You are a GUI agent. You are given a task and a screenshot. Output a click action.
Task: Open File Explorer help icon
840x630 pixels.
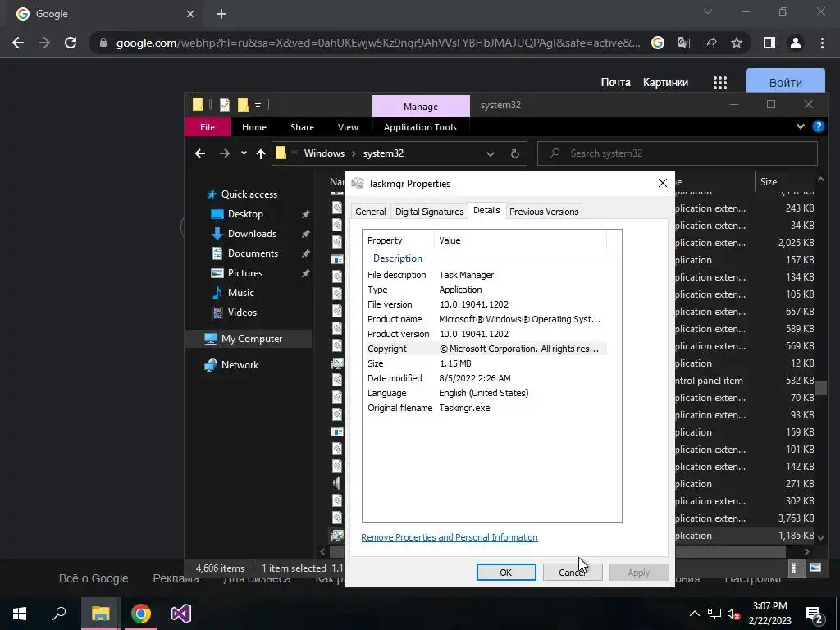(x=818, y=127)
